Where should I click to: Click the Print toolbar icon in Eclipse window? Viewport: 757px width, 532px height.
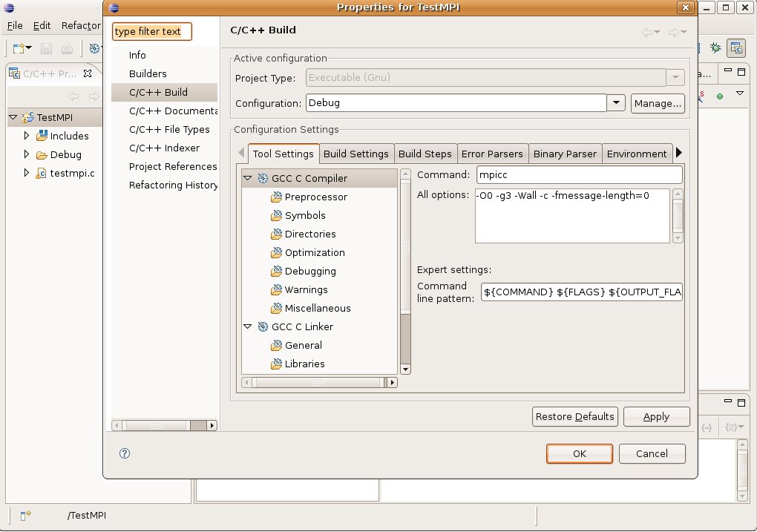tap(67, 48)
